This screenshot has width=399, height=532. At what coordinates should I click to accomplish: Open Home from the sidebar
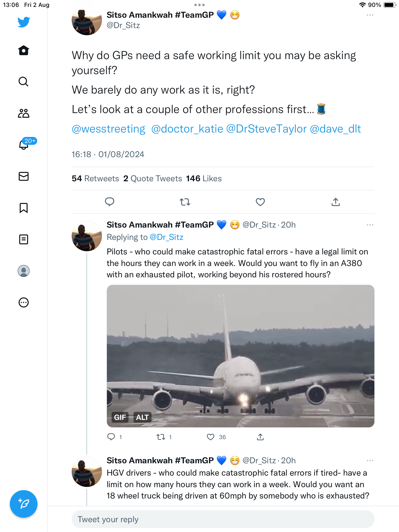click(x=24, y=50)
